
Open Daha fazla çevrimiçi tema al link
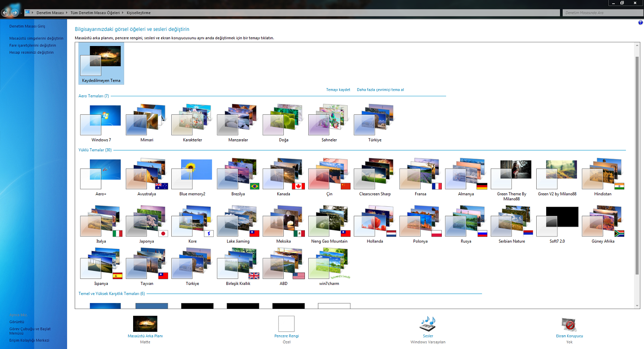click(380, 90)
